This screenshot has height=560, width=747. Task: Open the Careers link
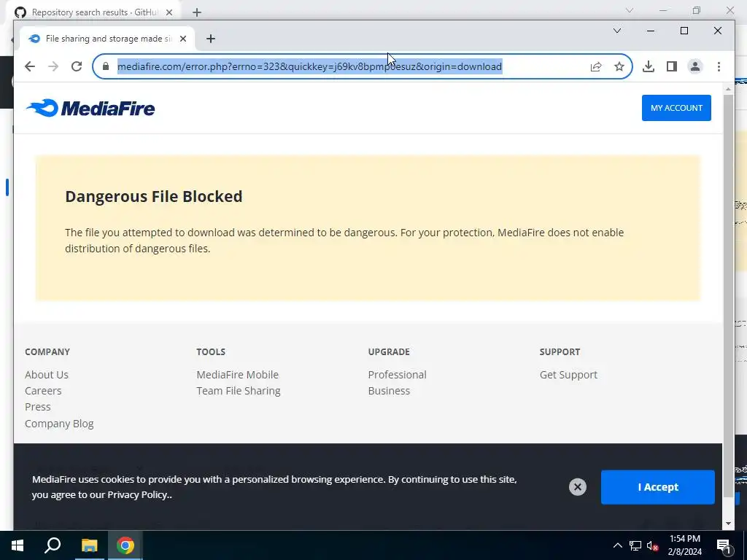pyautogui.click(x=43, y=391)
